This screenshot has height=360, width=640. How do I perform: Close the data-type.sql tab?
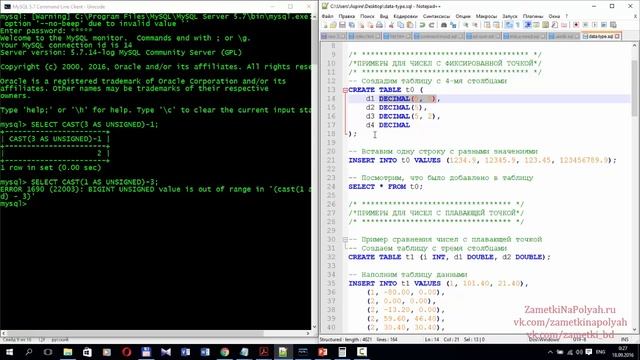click(x=617, y=36)
